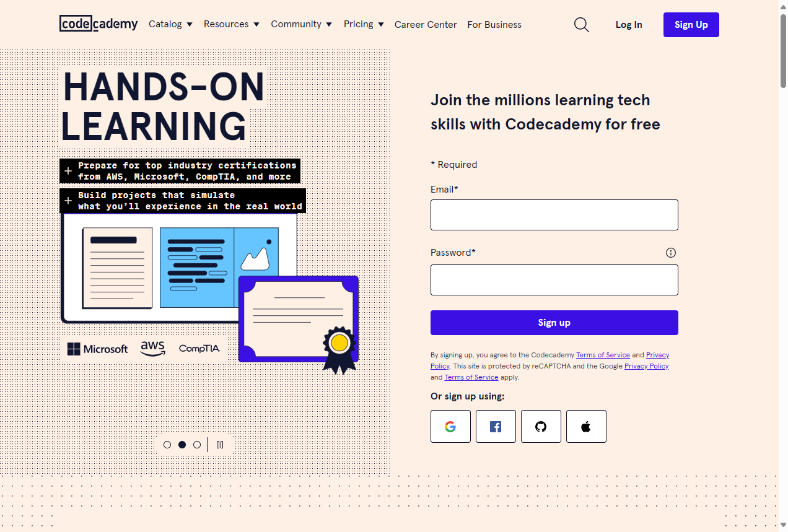Open the Pricing dropdown
This screenshot has height=532, width=788.
[363, 24]
